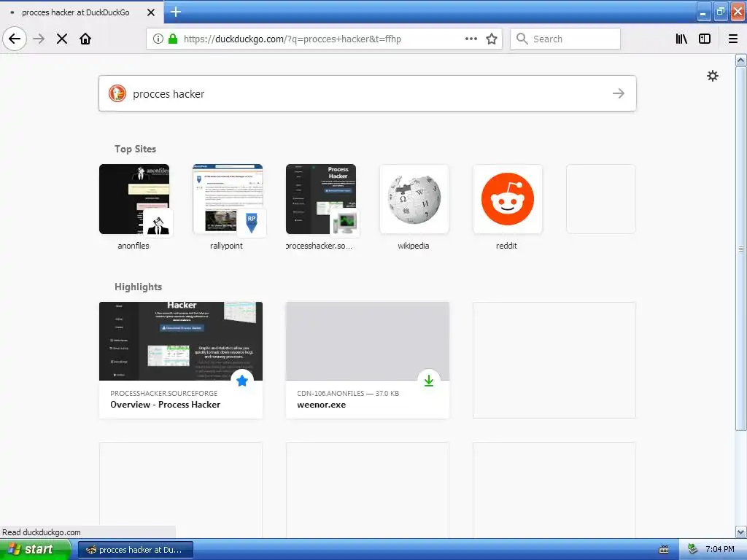Viewport: 747px width, 560px height.
Task: Open the Firefox hamburger menu
Action: click(733, 39)
